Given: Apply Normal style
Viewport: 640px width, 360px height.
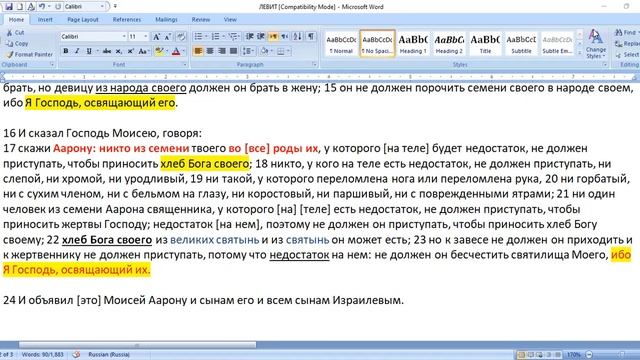Looking at the screenshot, I should coord(341,44).
